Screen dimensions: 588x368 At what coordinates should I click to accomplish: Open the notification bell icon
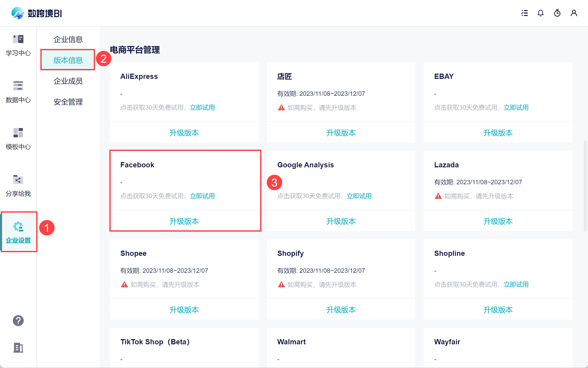click(541, 13)
